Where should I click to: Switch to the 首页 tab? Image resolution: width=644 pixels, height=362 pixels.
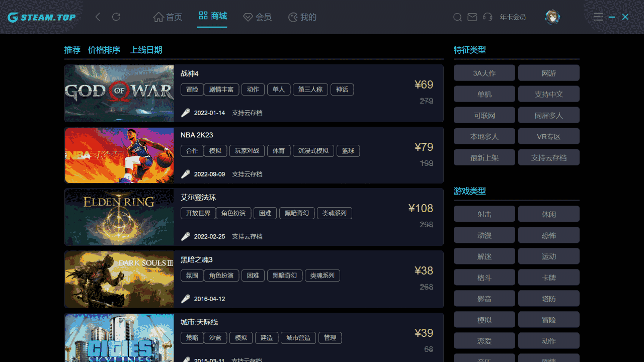(x=168, y=17)
